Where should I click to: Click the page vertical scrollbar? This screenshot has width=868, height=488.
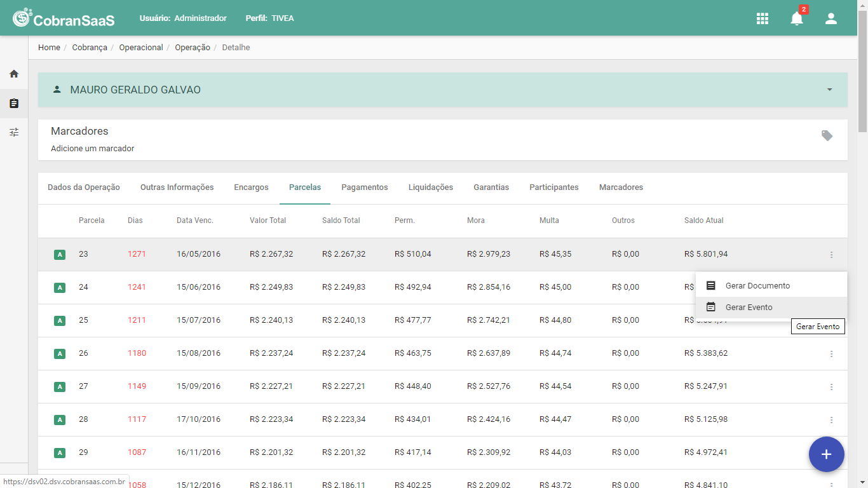(x=862, y=70)
